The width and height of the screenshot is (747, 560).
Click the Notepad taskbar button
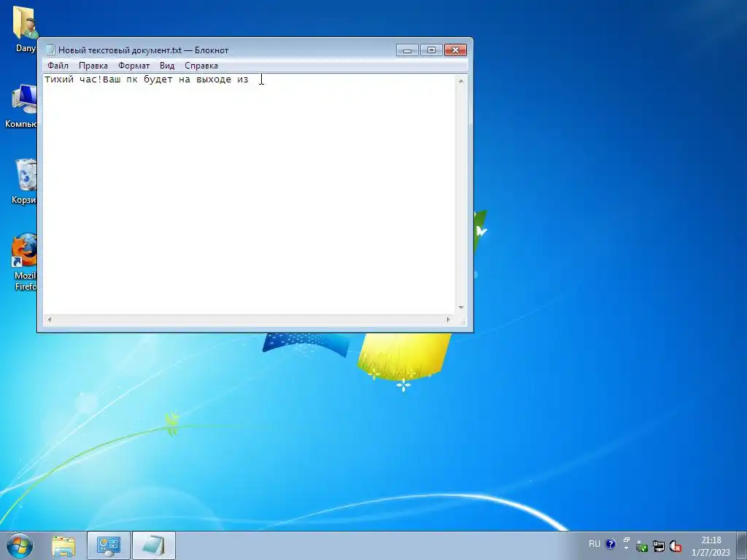153,545
